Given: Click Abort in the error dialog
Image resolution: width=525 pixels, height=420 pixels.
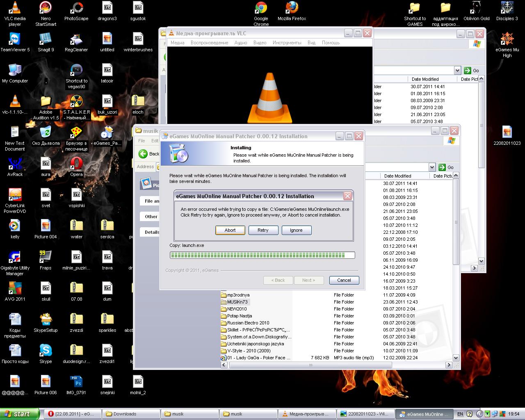Looking at the screenshot, I should (230, 230).
